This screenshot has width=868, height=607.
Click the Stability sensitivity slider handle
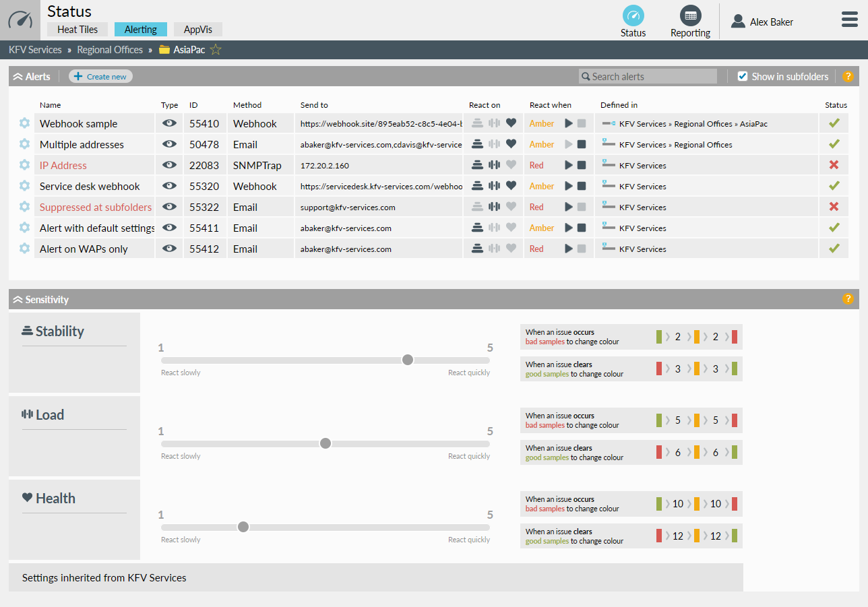point(407,360)
